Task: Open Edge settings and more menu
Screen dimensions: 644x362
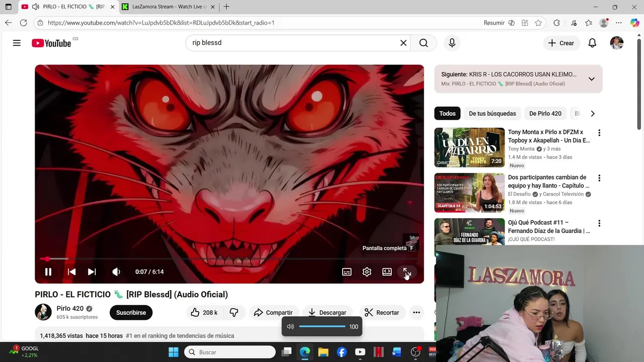Action: coord(619,23)
